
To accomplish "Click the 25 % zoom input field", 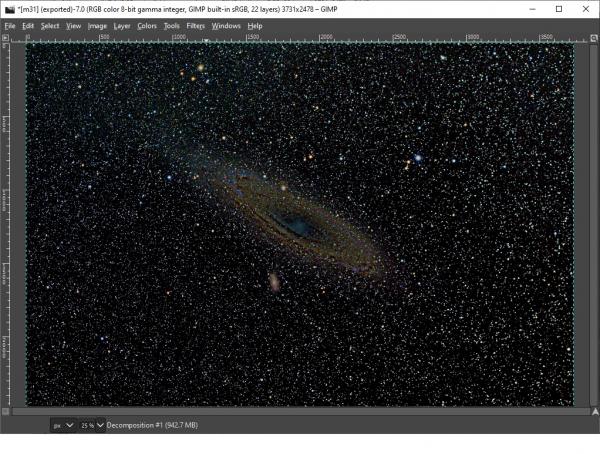I will pyautogui.click(x=87, y=425).
